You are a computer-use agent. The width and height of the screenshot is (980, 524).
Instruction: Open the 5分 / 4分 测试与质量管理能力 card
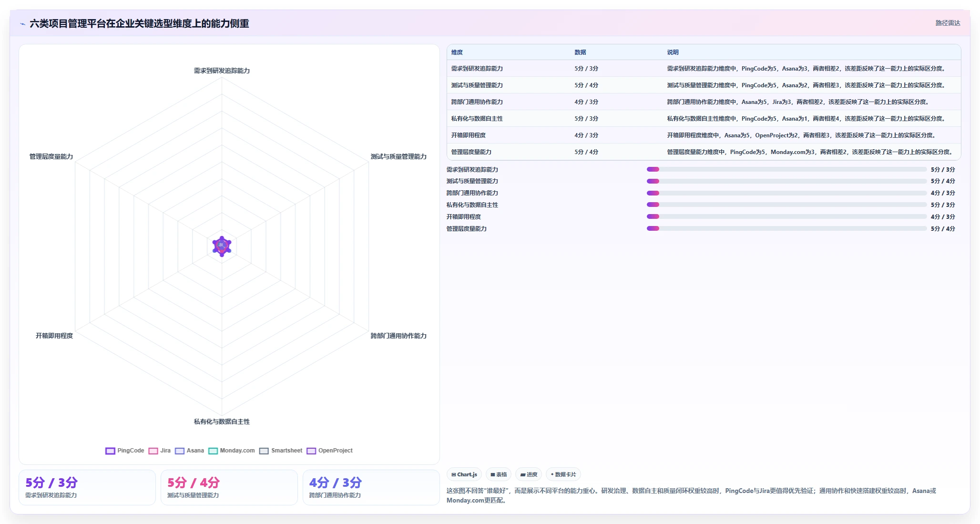click(229, 487)
